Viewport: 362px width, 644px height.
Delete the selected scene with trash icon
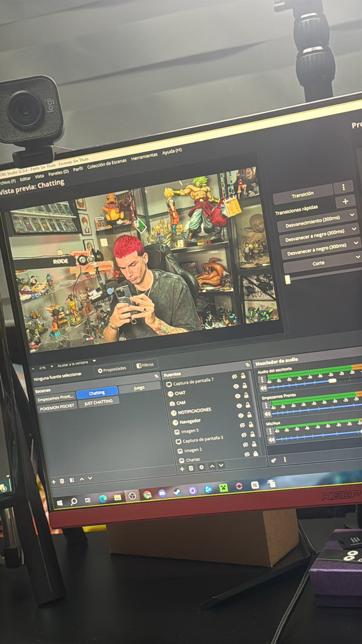tap(62, 481)
